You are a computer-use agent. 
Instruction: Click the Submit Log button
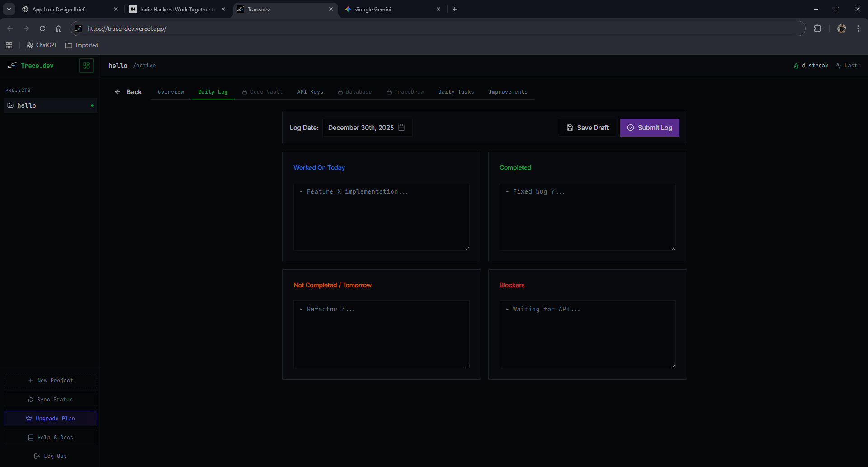[650, 128]
